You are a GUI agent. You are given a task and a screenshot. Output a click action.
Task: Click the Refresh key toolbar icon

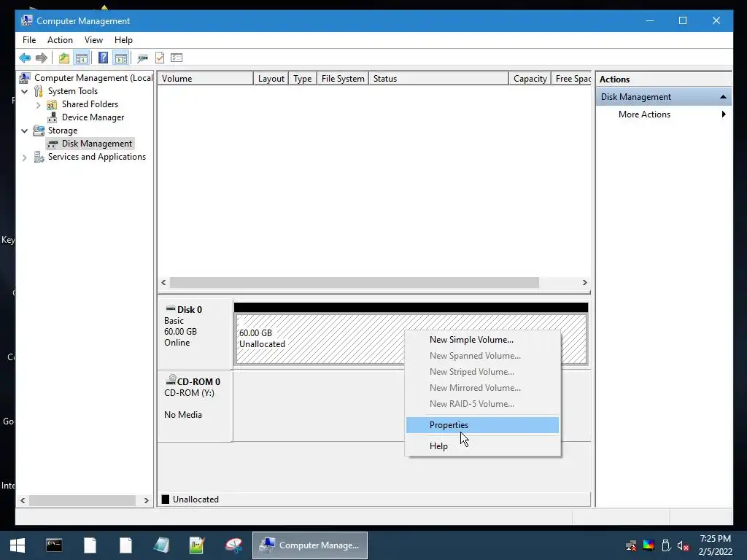tap(142, 58)
